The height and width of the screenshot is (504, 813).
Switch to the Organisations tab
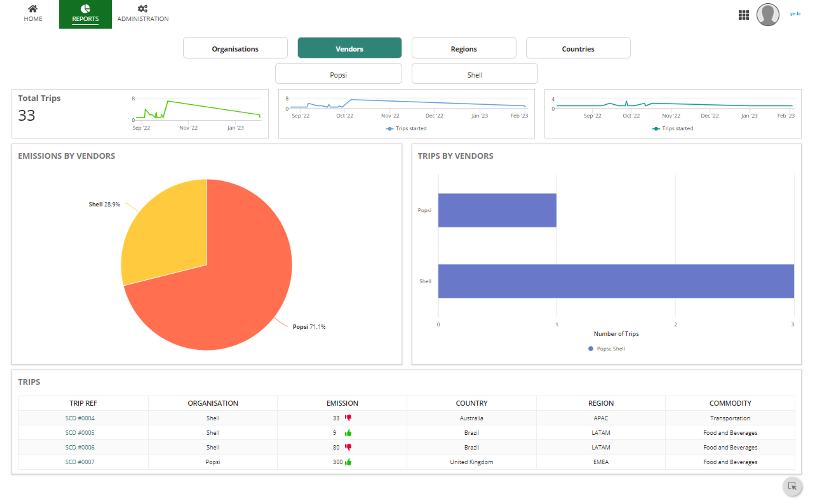tap(235, 48)
